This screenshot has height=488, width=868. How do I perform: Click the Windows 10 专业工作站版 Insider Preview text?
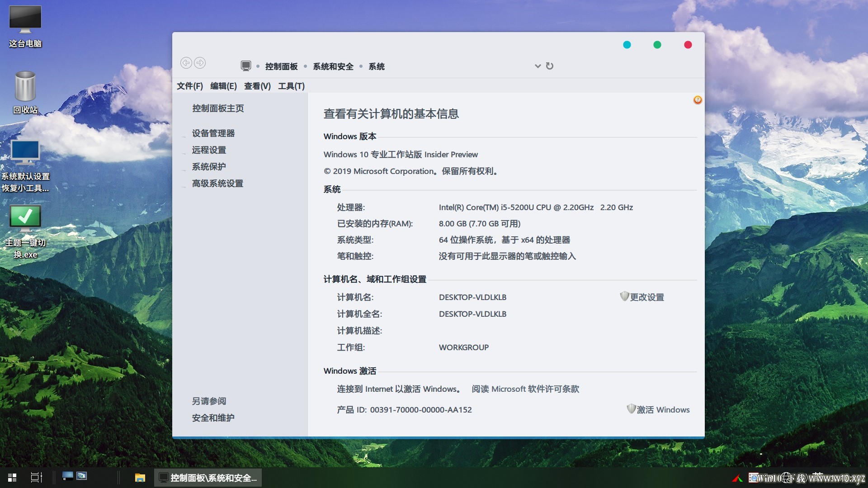click(401, 154)
